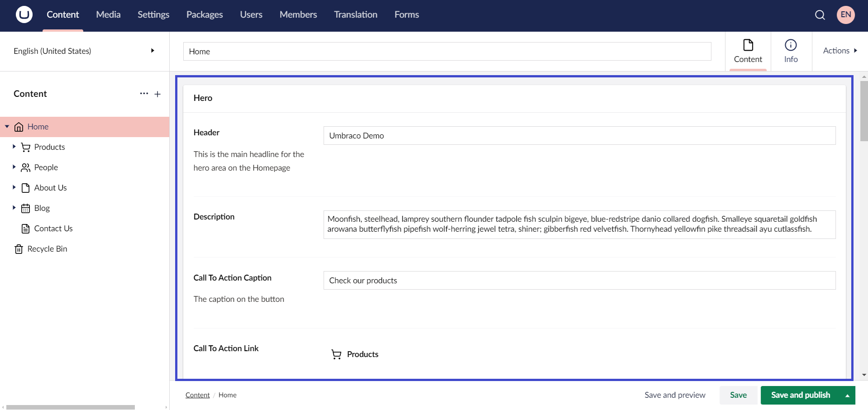The height and width of the screenshot is (410, 868).
Task: Open the Content breadcrumb link
Action: click(197, 395)
